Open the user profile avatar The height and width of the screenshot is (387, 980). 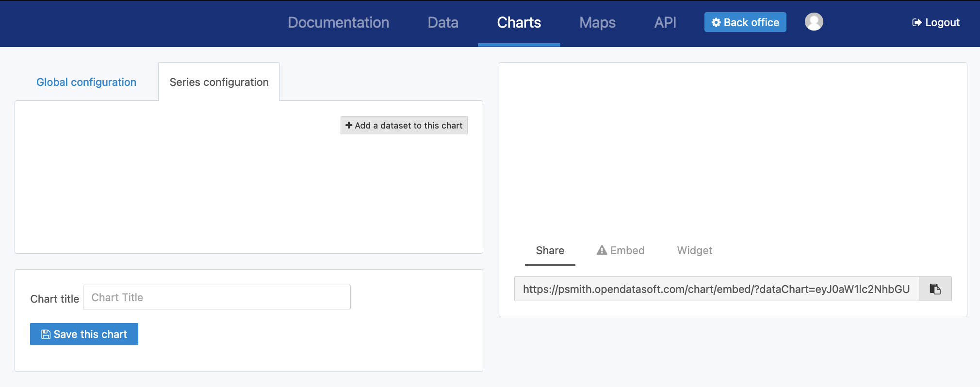click(x=814, y=22)
